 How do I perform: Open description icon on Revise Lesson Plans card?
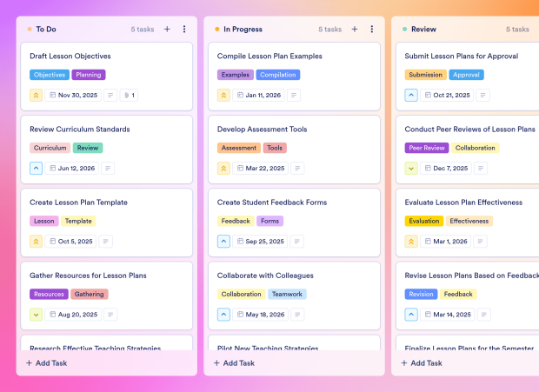pos(484,315)
